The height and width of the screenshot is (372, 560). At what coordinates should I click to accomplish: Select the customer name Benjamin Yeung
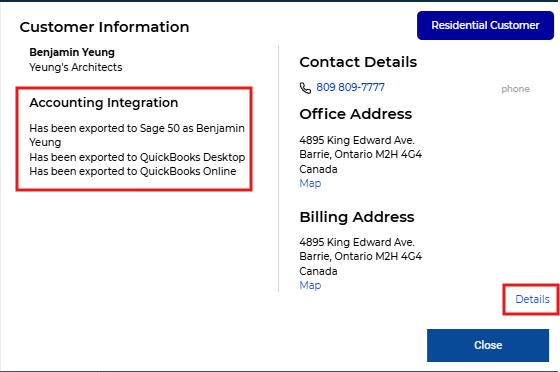click(x=72, y=52)
